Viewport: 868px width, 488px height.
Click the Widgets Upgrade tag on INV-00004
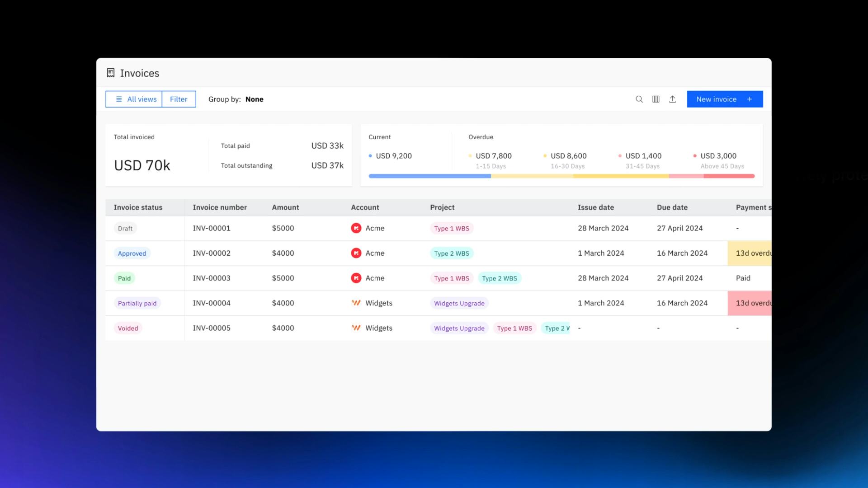pyautogui.click(x=459, y=304)
